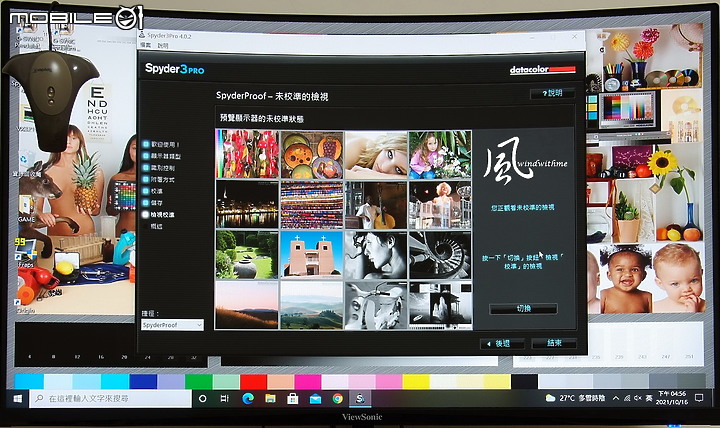This screenshot has width=720, height=428.
Task: Click the garden with urn thumbnail
Action: coord(247,255)
